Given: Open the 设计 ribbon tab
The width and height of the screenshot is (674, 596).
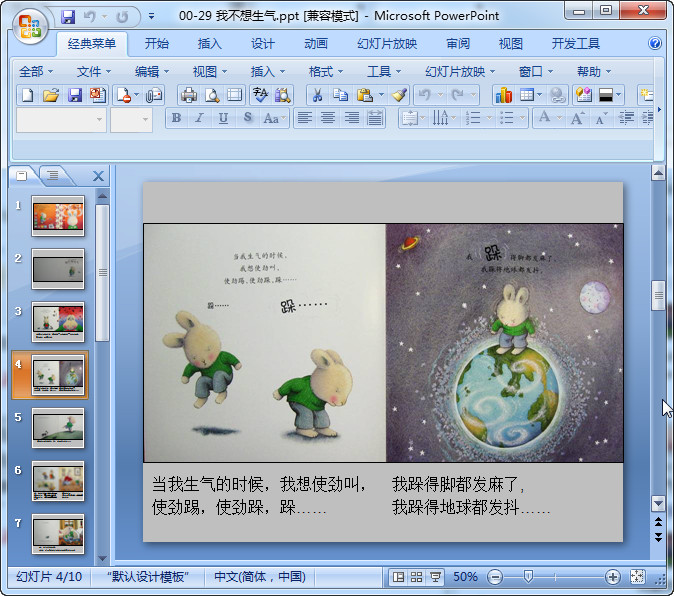Looking at the screenshot, I should pos(262,43).
